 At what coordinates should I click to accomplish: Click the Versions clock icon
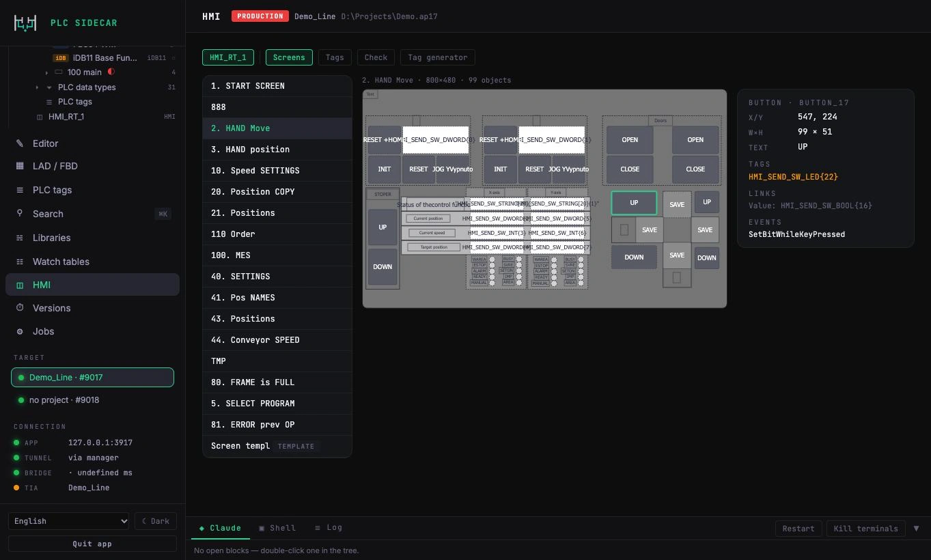(20, 308)
